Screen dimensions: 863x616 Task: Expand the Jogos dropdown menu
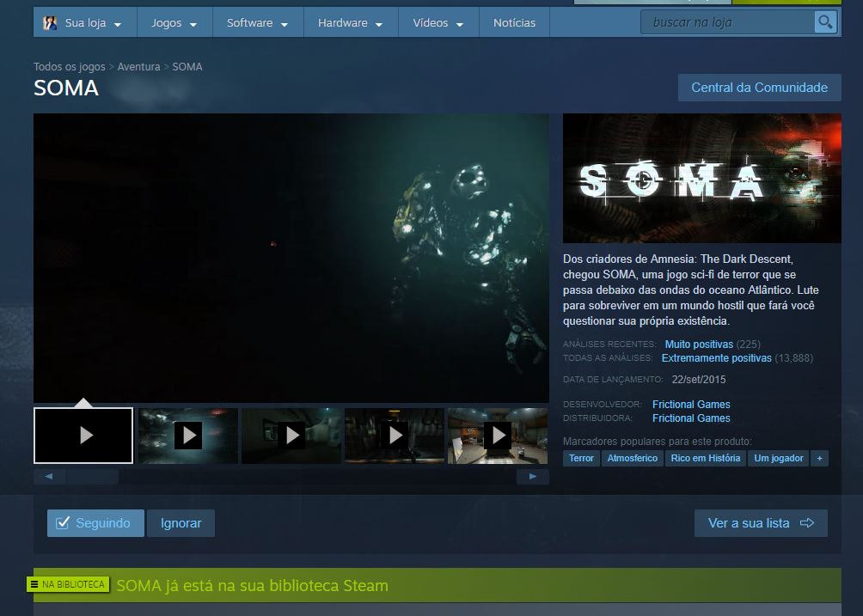[174, 22]
